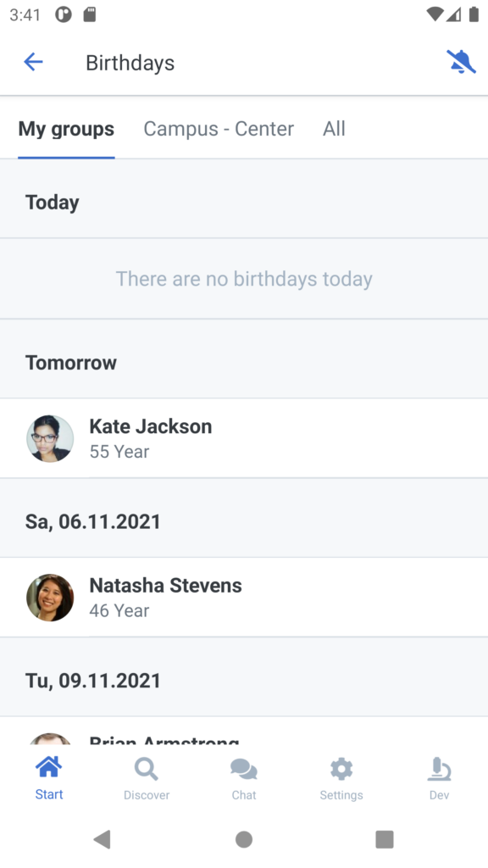The image size is (488, 868).
Task: Open the Discover search icon
Action: (x=146, y=769)
